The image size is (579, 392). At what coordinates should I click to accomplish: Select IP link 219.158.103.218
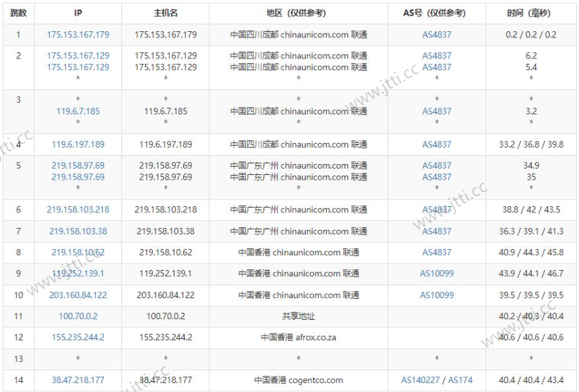[x=78, y=210]
